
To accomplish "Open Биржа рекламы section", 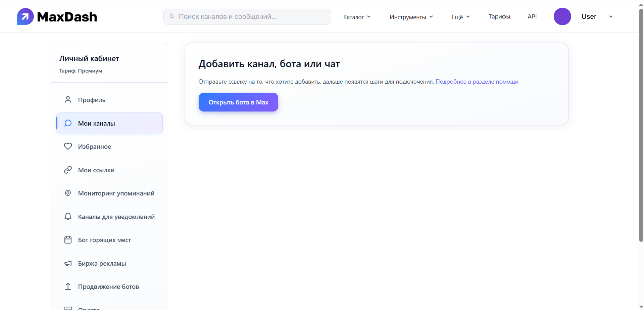I will [x=109, y=263].
